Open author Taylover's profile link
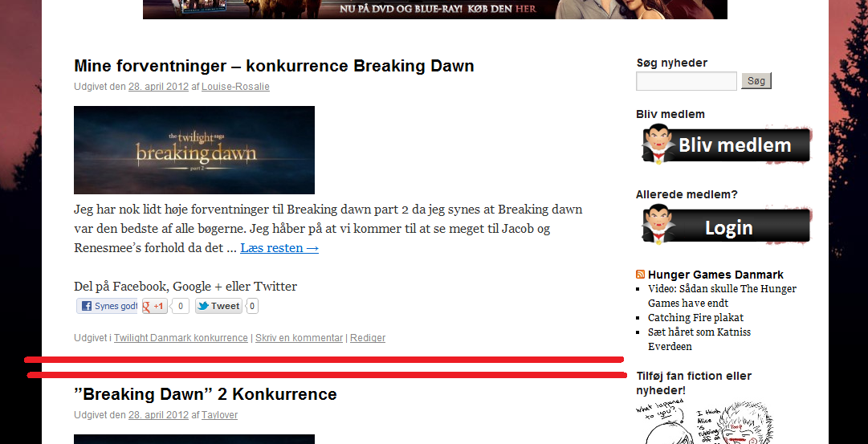 (x=219, y=414)
